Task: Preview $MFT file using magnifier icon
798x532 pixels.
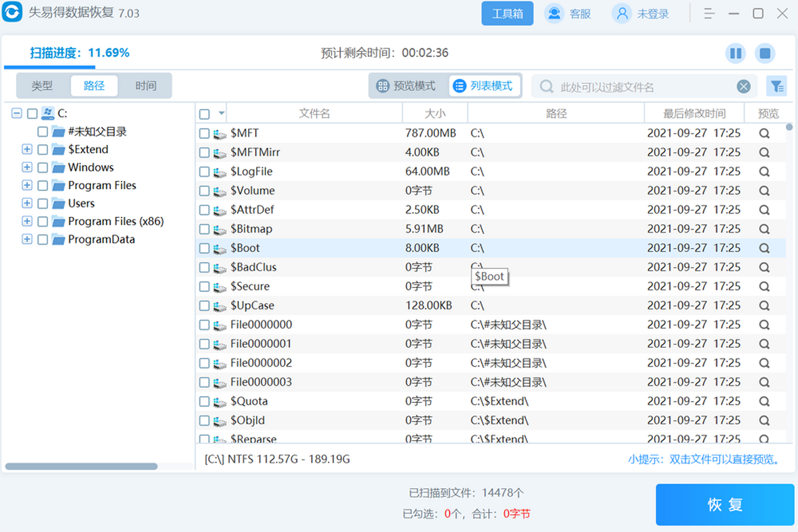Action: [764, 133]
